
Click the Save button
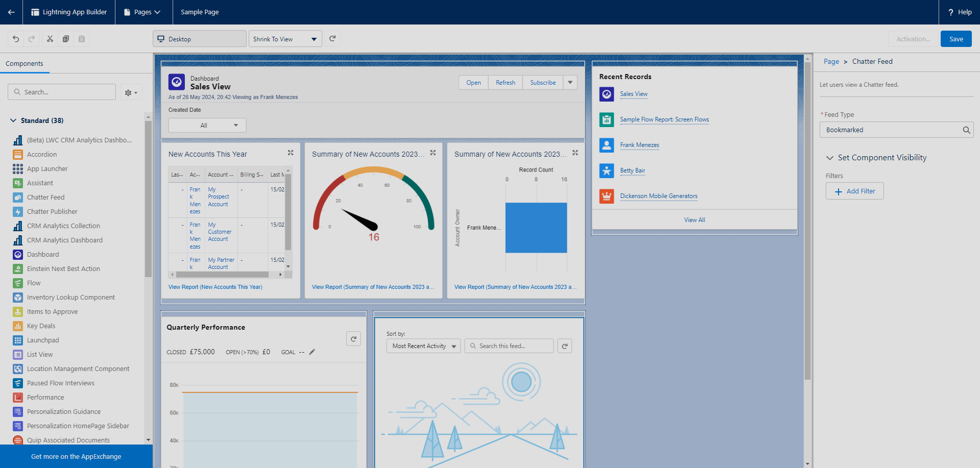[956, 39]
